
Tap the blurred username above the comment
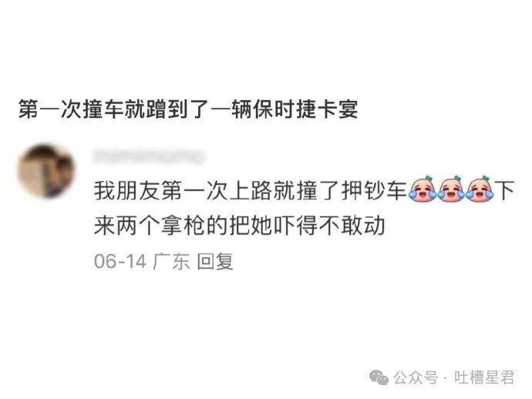click(149, 157)
